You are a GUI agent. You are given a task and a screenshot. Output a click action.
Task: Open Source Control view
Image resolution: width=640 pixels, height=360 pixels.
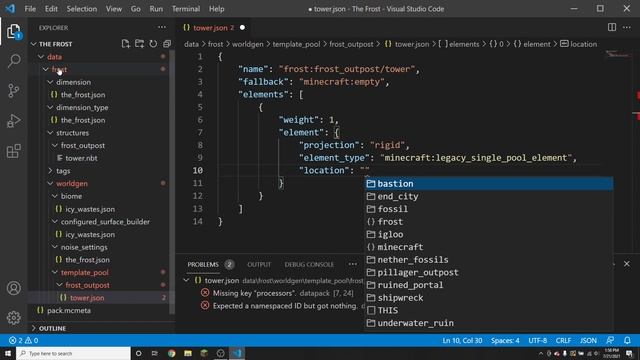13,91
